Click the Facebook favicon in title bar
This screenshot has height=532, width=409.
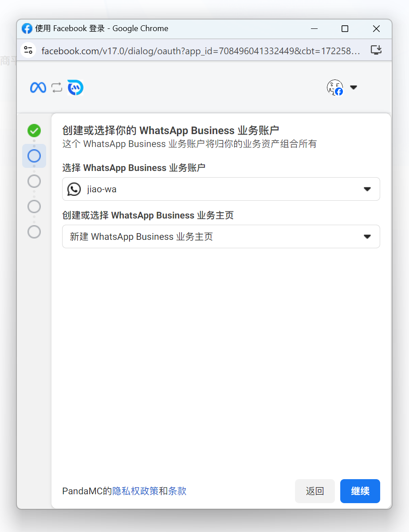(x=27, y=28)
